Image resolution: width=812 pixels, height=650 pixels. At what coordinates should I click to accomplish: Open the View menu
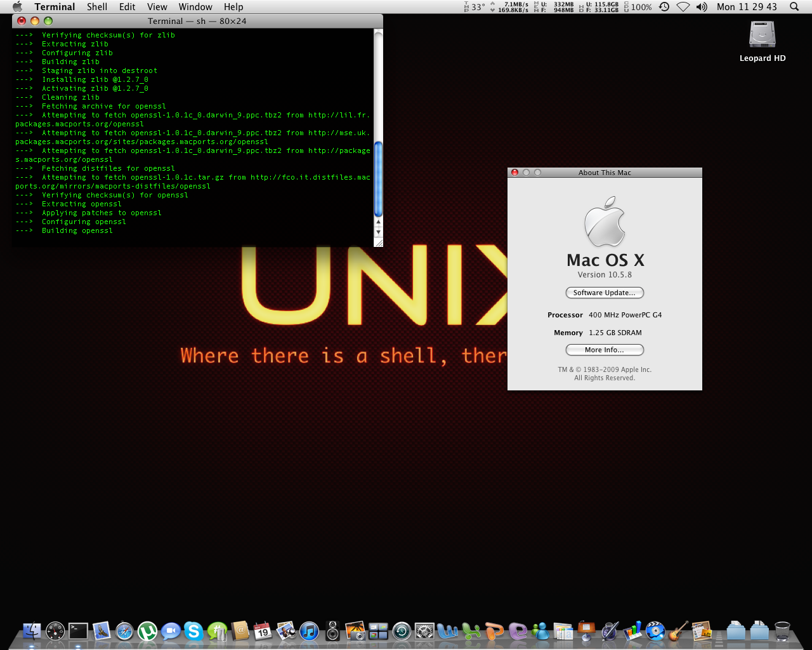157,7
